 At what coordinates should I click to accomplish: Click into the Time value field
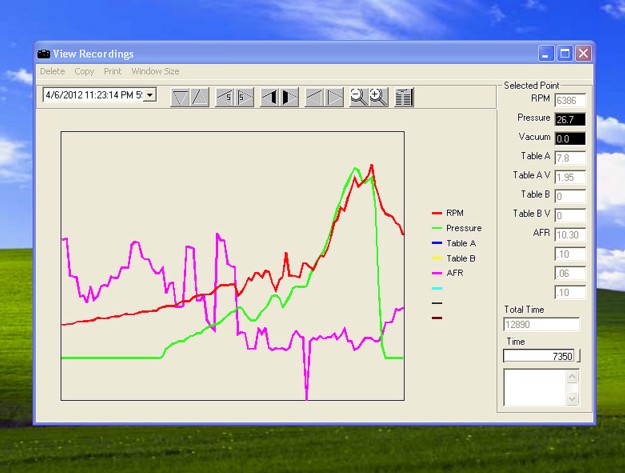540,356
